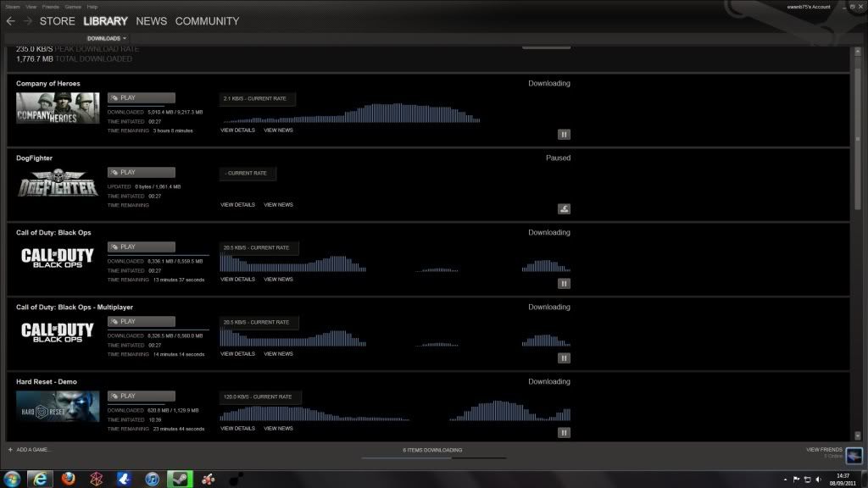Switch to the STORE tab

(57, 21)
